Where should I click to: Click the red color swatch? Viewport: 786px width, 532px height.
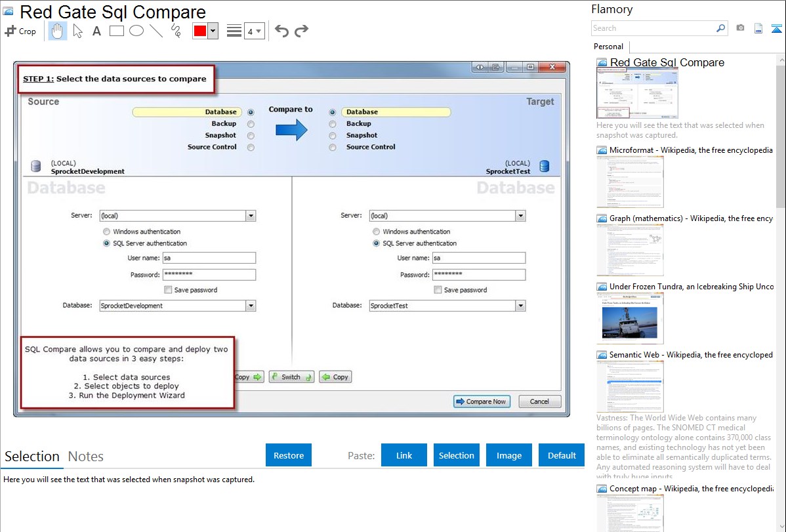tap(200, 31)
